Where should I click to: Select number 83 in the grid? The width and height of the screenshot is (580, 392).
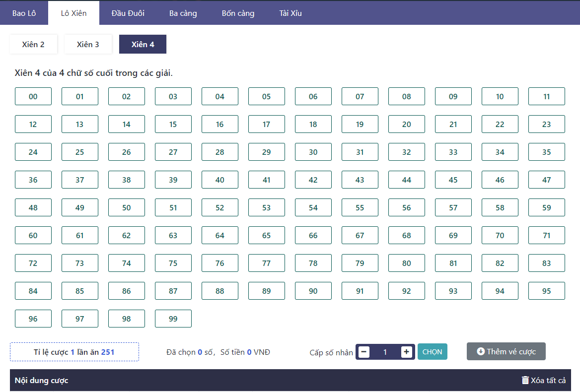point(546,263)
